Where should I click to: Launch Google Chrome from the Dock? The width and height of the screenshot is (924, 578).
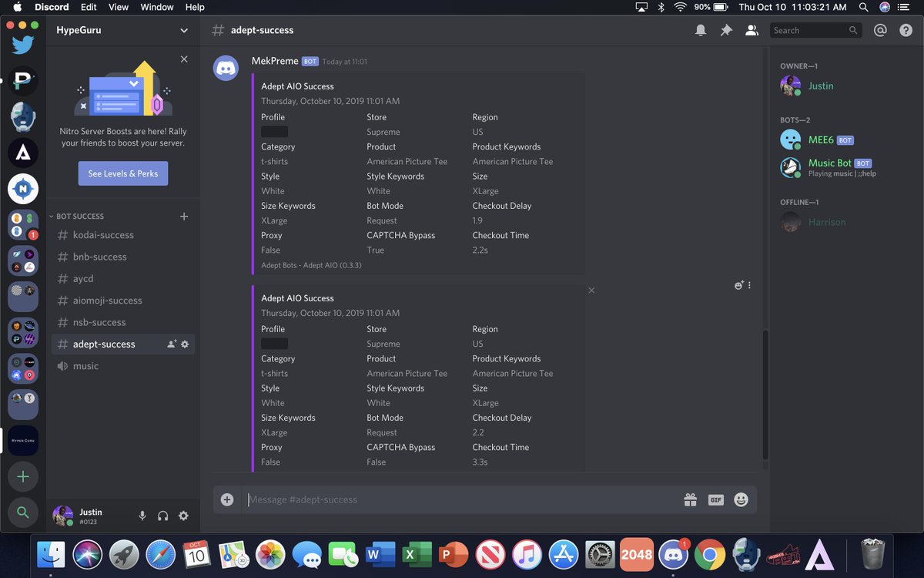click(709, 554)
